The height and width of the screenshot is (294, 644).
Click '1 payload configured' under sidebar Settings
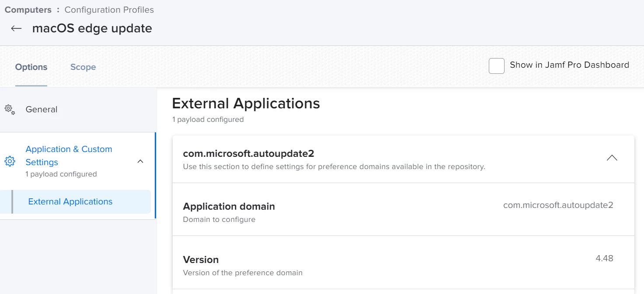61,174
